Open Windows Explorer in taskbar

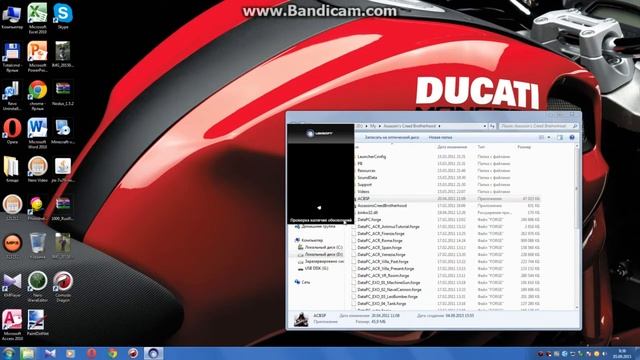click(x=28, y=353)
